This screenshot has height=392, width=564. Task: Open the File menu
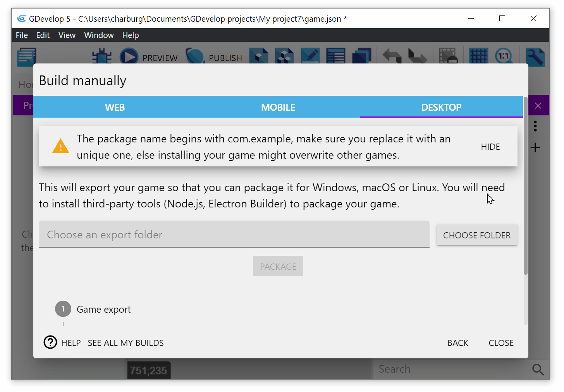[x=22, y=35]
